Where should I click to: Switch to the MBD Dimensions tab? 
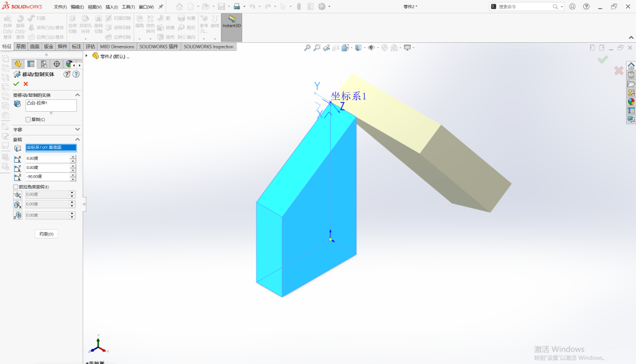pos(117,47)
